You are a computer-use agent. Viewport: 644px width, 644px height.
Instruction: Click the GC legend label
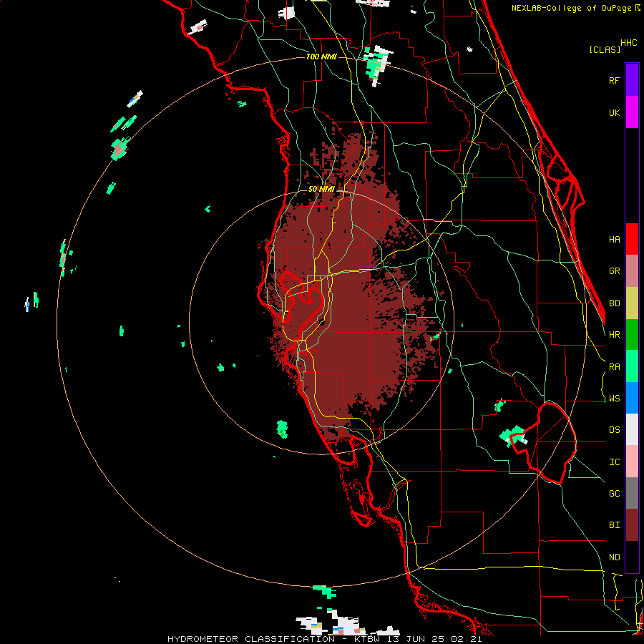[x=614, y=494]
